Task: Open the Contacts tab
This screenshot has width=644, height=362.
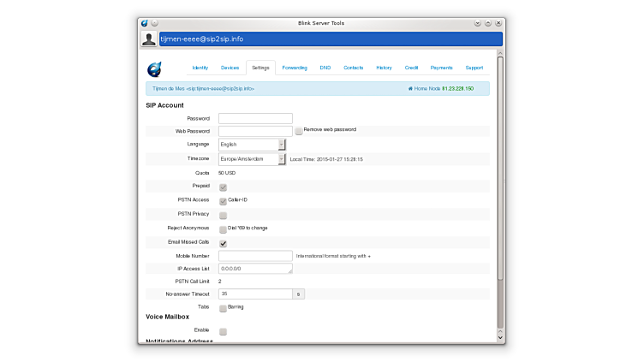Action: pyautogui.click(x=353, y=68)
